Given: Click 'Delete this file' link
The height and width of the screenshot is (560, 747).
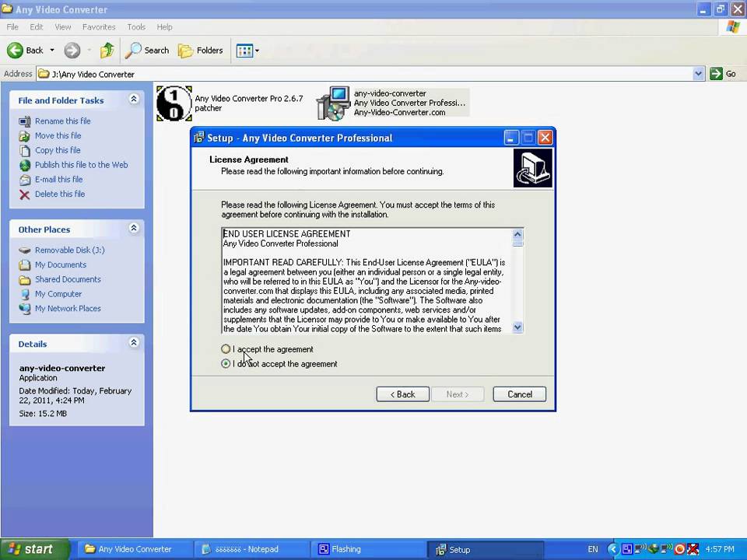Looking at the screenshot, I should pyautogui.click(x=60, y=194).
